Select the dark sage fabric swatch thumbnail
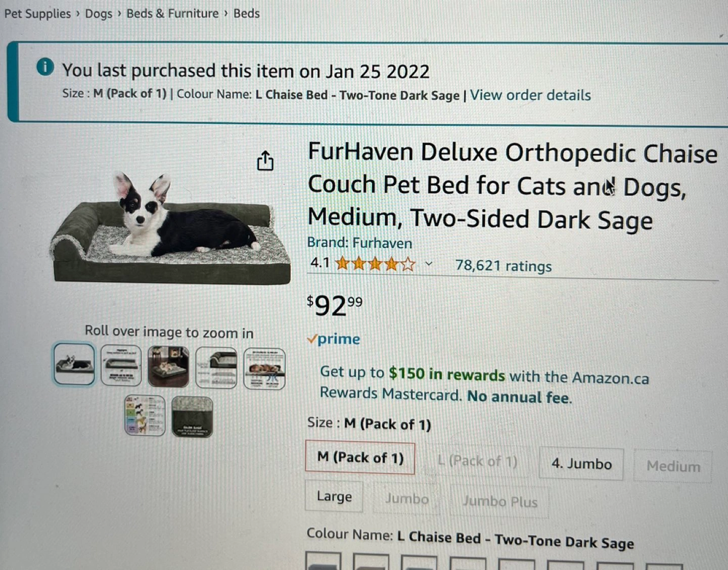The height and width of the screenshot is (570, 728). tap(192, 417)
